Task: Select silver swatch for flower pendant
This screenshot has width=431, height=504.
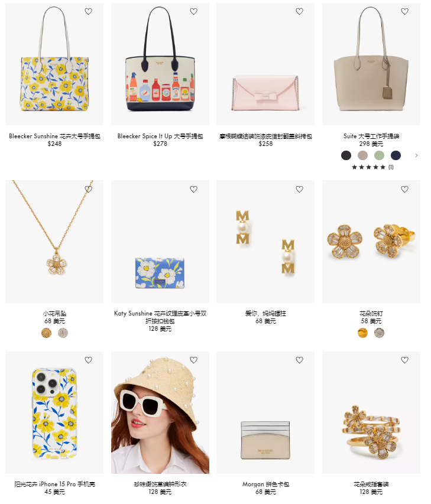Action: coord(63,333)
